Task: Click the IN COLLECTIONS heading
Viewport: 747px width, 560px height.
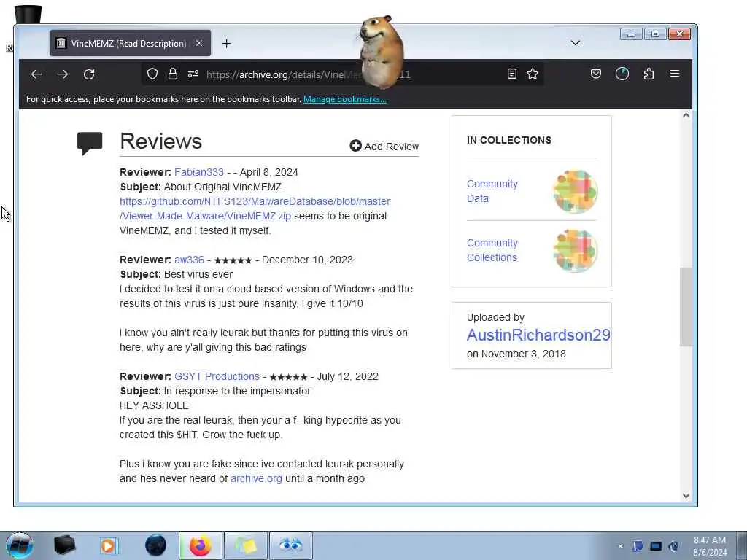Action: pos(508,140)
